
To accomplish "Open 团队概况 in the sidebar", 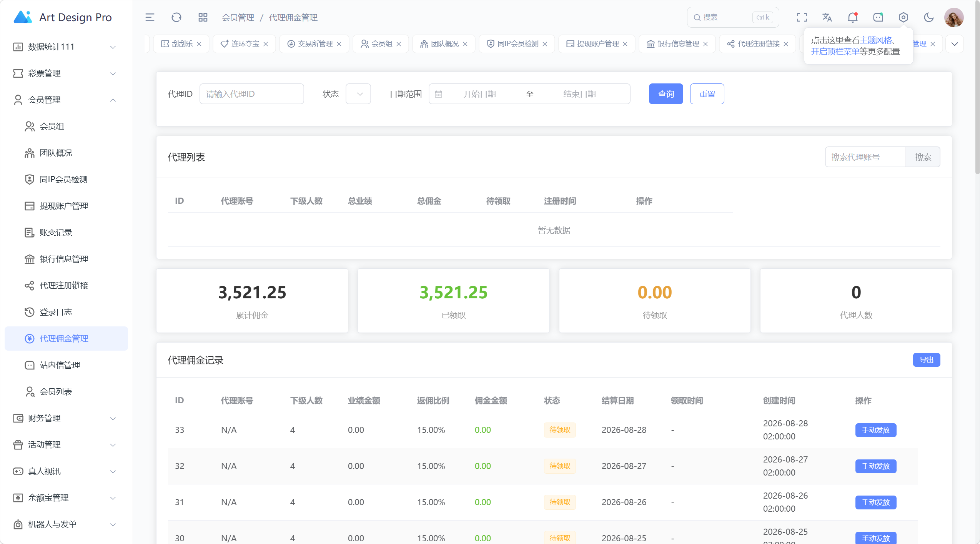I will pos(66,153).
